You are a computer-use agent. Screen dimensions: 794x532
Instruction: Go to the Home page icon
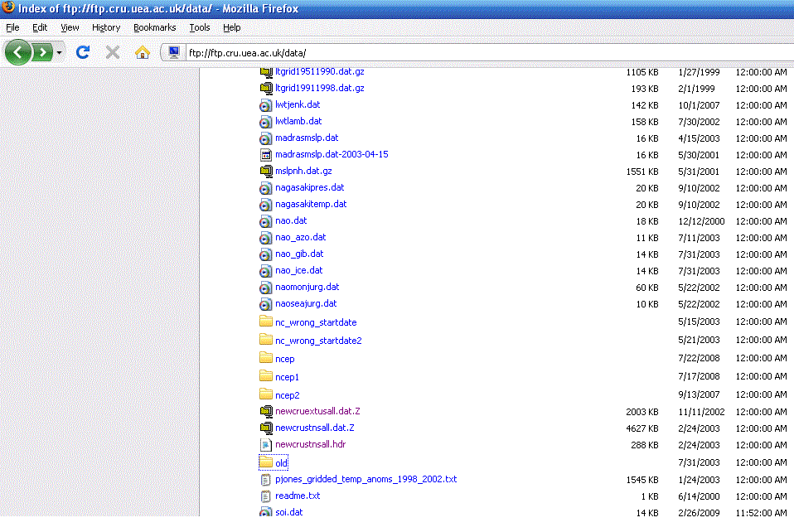(143, 52)
